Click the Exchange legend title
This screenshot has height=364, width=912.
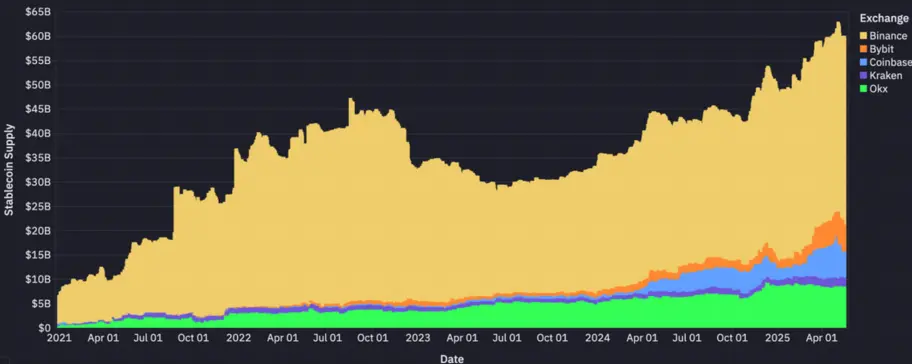(884, 18)
